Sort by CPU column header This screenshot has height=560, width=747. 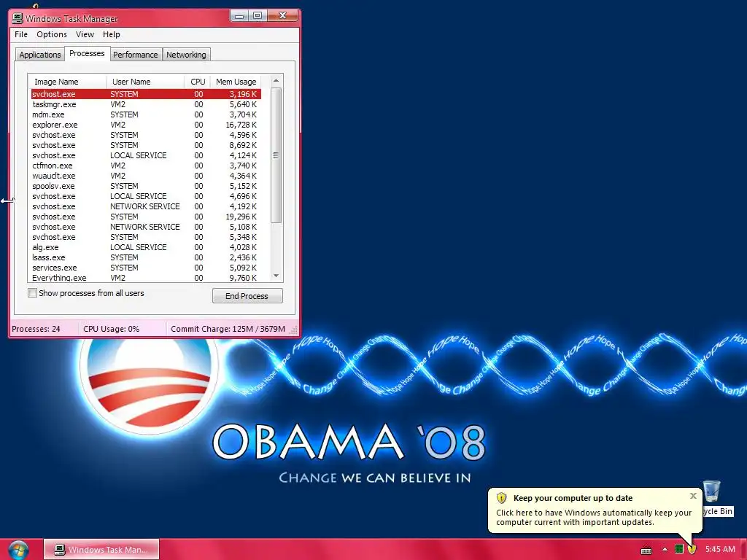tap(197, 82)
